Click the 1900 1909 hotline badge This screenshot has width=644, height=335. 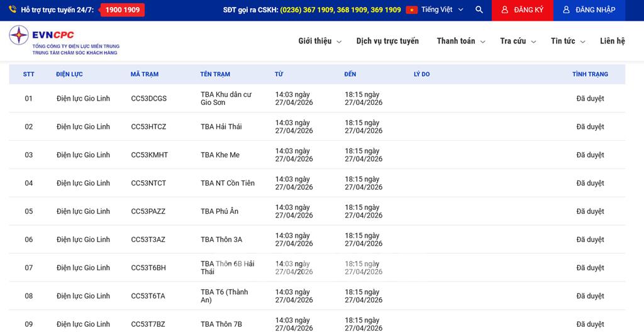(123, 10)
